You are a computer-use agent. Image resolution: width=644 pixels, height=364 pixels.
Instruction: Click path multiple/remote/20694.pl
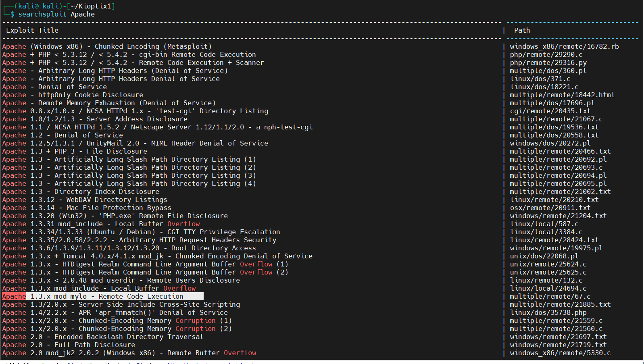558,175
